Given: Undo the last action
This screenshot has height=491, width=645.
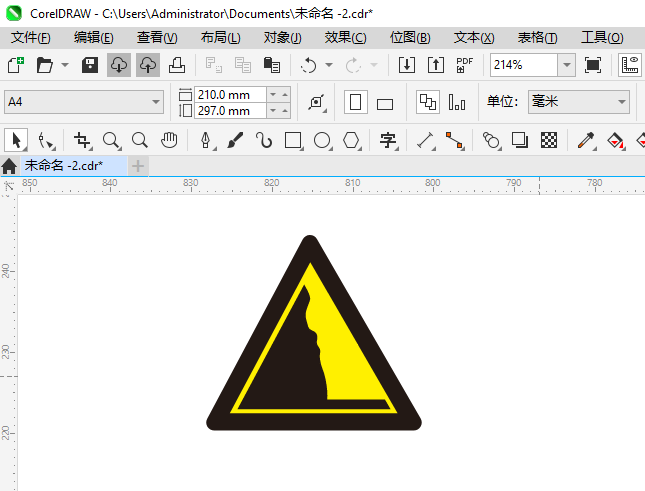Looking at the screenshot, I should tap(309, 65).
